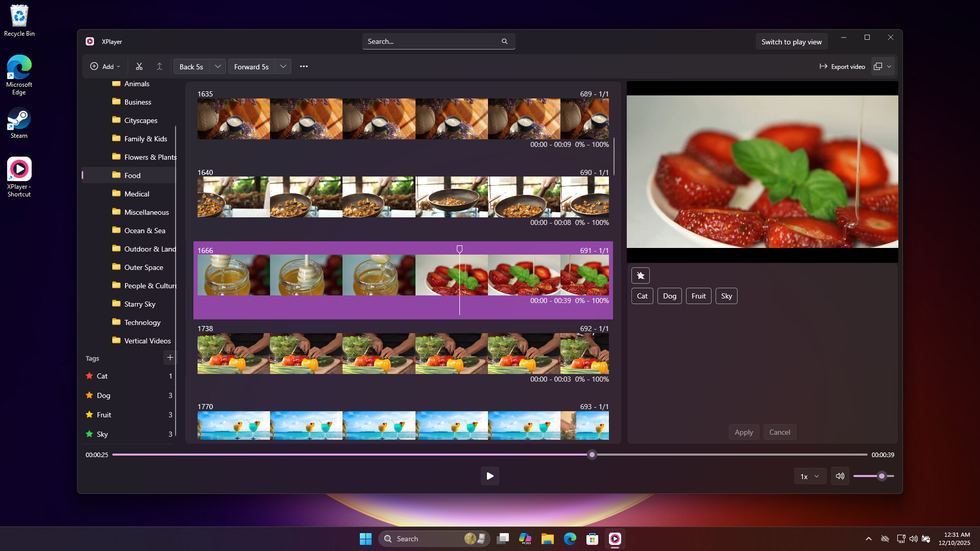The height and width of the screenshot is (551, 980).
Task: Click the Export video button
Action: [x=842, y=66]
